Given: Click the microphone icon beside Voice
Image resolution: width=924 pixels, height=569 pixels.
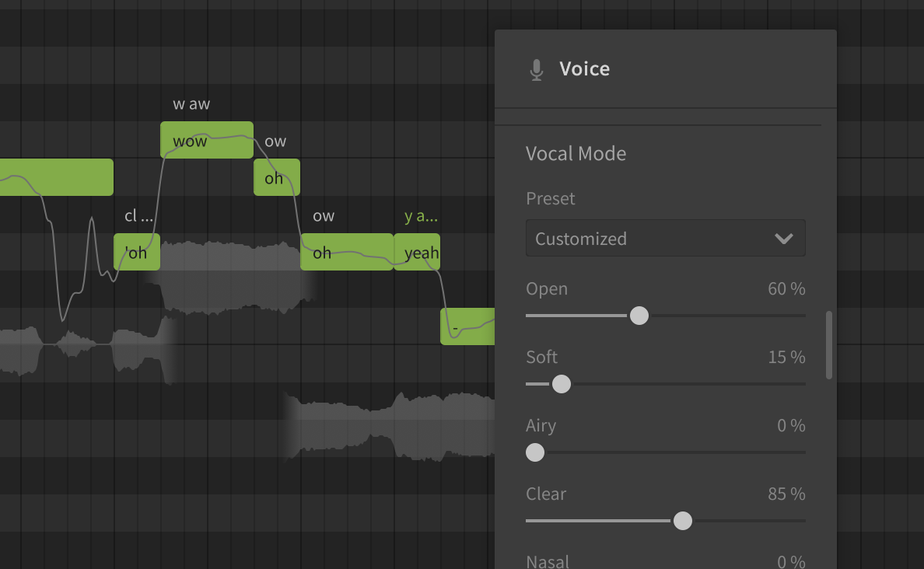Looking at the screenshot, I should (536, 69).
